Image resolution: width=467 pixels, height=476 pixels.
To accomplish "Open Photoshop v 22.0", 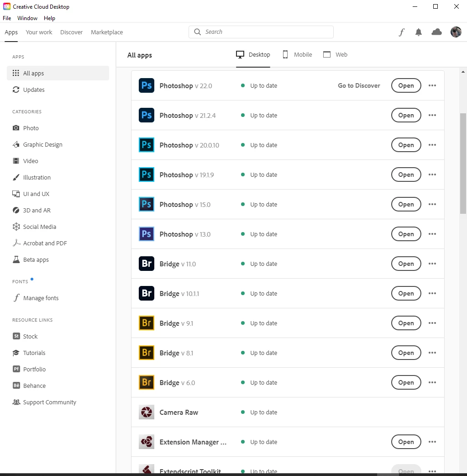I will coord(406,85).
